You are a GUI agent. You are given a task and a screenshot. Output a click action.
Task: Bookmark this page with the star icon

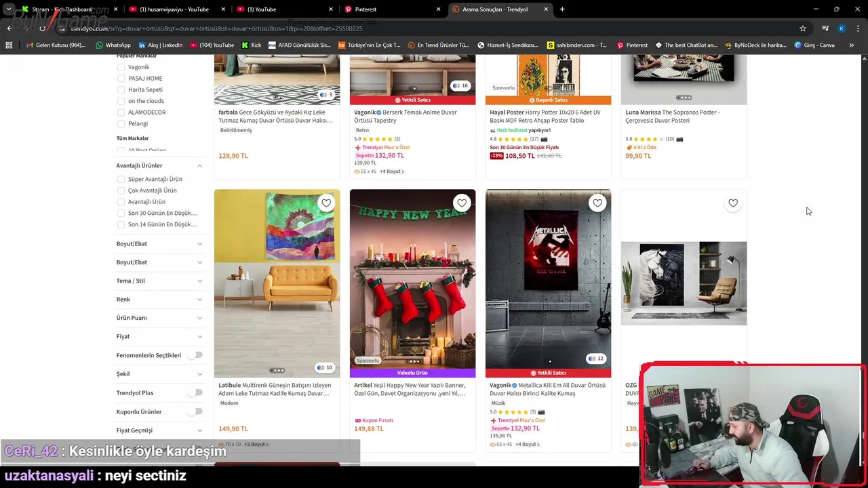coord(803,28)
